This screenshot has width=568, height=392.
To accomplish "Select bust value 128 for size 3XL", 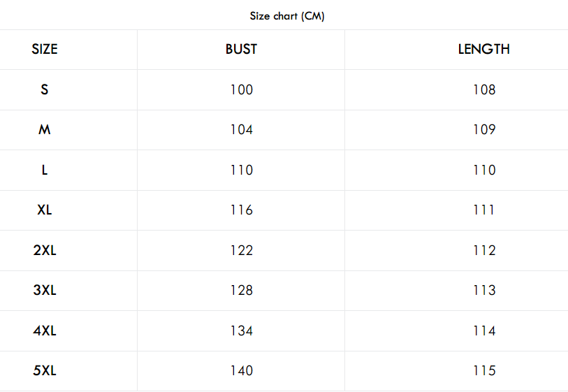I will tap(242, 290).
